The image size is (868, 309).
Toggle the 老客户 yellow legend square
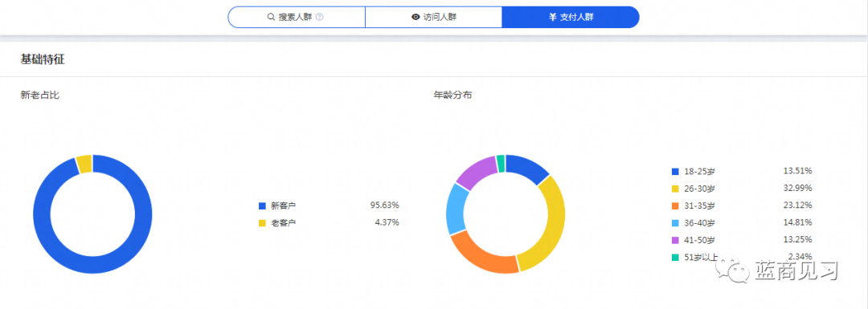[262, 223]
